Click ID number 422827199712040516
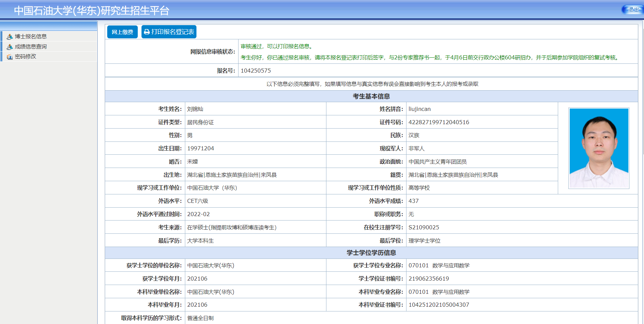 [x=439, y=122]
